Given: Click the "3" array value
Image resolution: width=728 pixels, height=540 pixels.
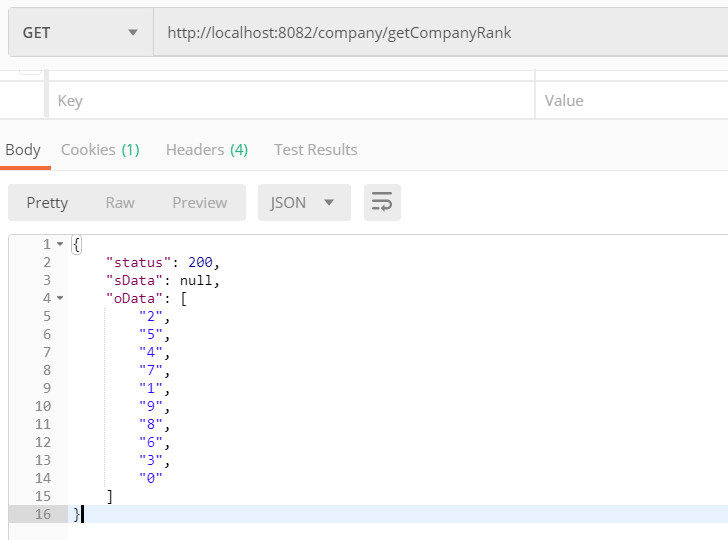Looking at the screenshot, I should (151, 460).
